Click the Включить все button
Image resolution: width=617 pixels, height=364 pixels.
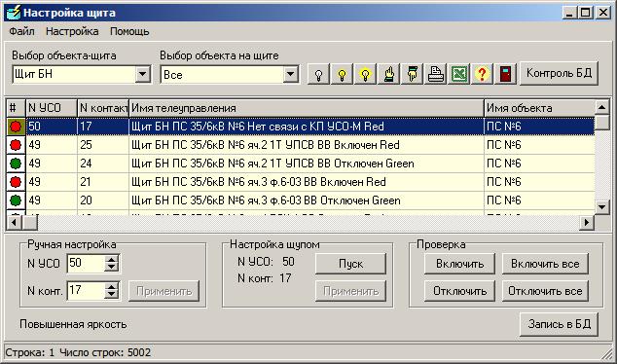(545, 264)
